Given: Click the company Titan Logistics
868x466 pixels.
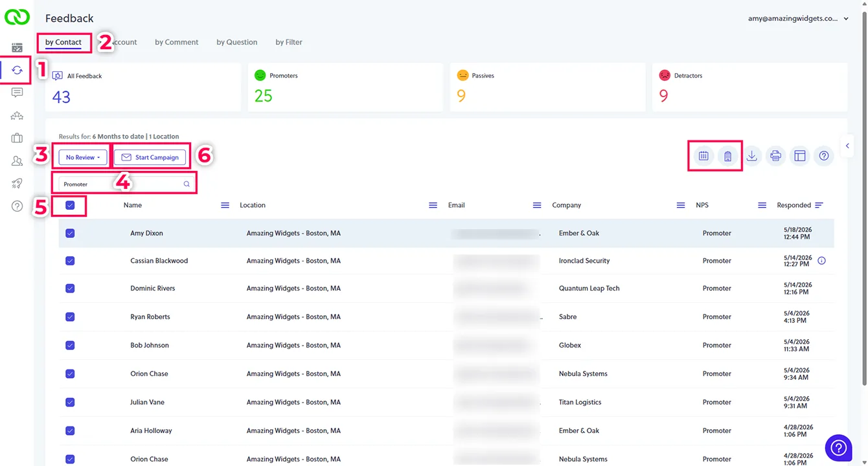Looking at the screenshot, I should [x=580, y=403].
